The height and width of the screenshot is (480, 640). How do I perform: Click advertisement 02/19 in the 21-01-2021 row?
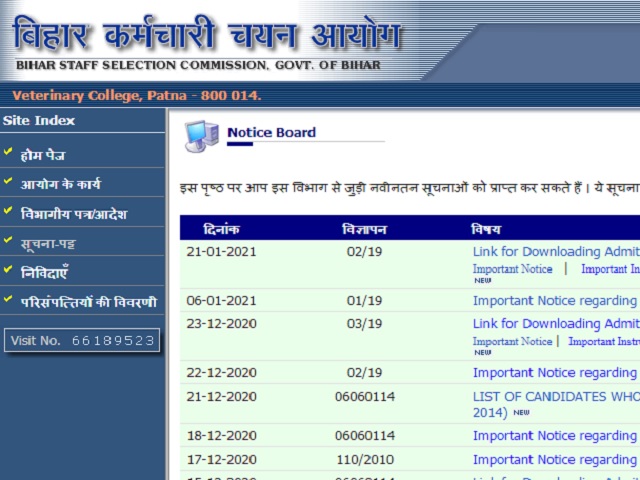point(364,251)
